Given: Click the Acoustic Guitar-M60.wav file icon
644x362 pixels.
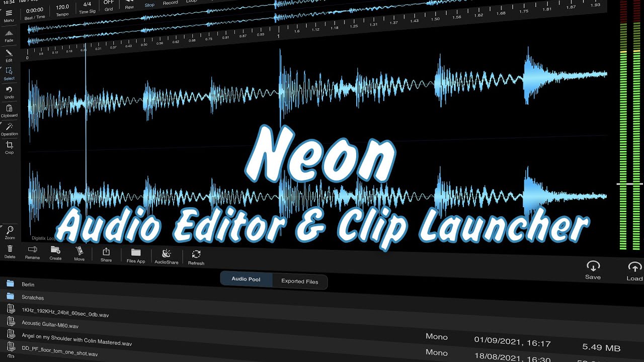Looking at the screenshot, I should click(11, 321).
